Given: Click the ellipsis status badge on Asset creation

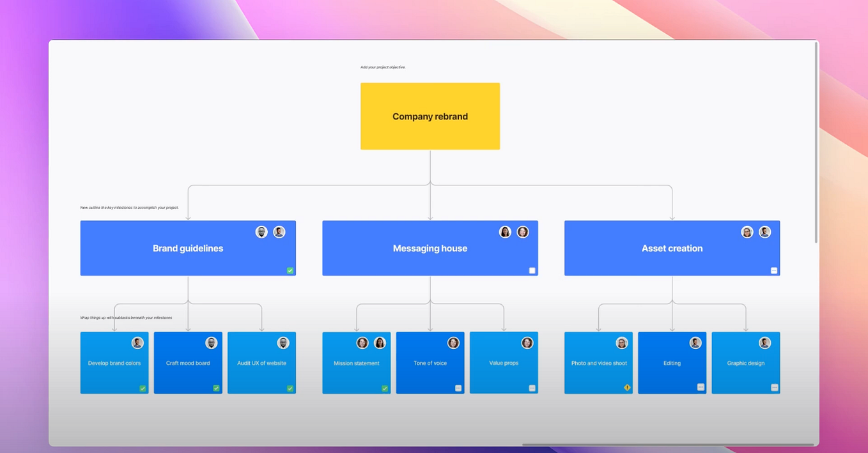Looking at the screenshot, I should pyautogui.click(x=772, y=270).
